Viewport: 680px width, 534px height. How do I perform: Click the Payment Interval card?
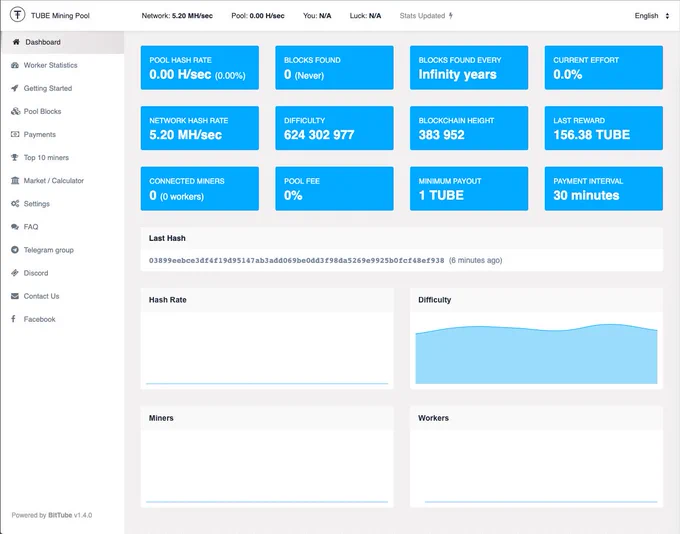pyautogui.click(x=604, y=189)
